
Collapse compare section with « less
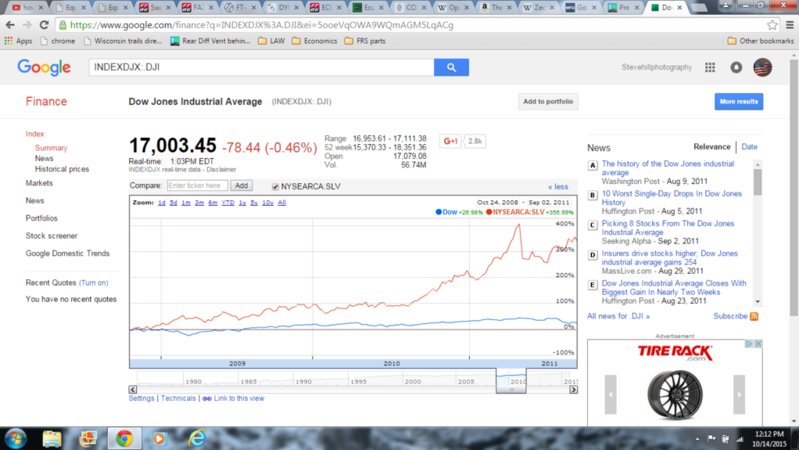click(558, 187)
